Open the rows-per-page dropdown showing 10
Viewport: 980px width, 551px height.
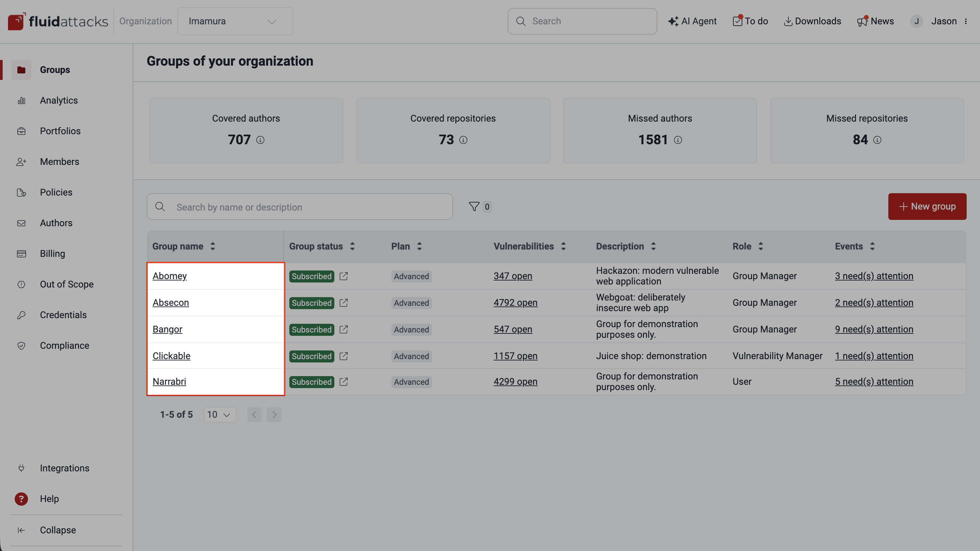tap(220, 414)
